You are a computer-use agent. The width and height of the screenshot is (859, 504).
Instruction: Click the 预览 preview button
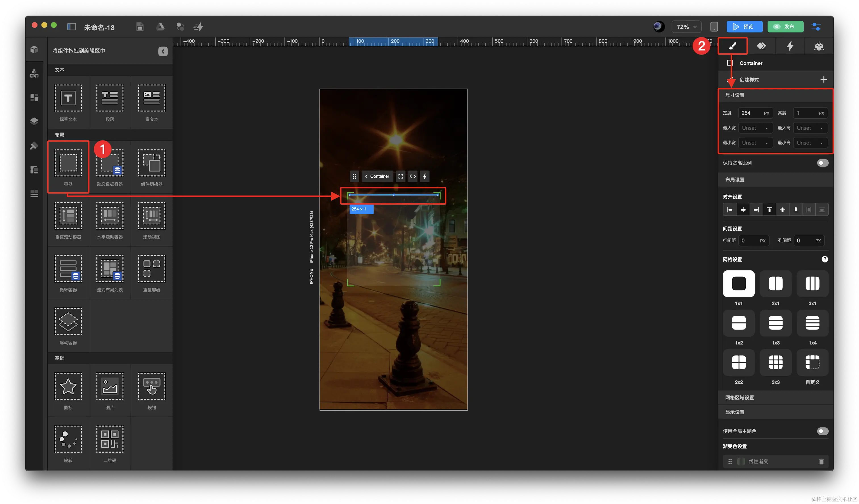744,27
